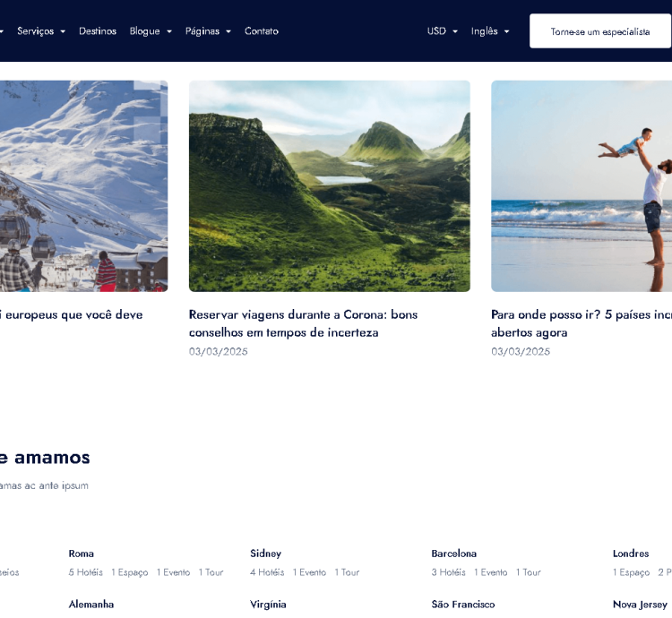Go to the Contato page

[x=262, y=31]
